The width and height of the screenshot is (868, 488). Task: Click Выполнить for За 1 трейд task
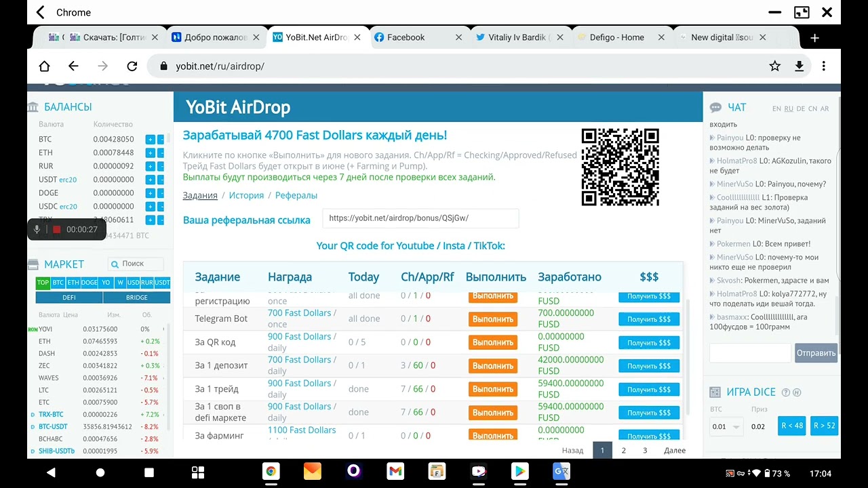point(492,389)
